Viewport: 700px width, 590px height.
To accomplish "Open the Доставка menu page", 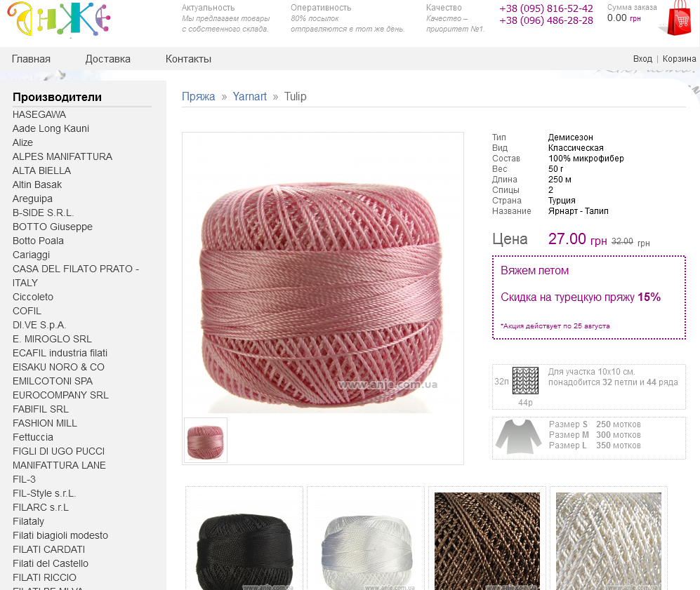I will [x=107, y=59].
